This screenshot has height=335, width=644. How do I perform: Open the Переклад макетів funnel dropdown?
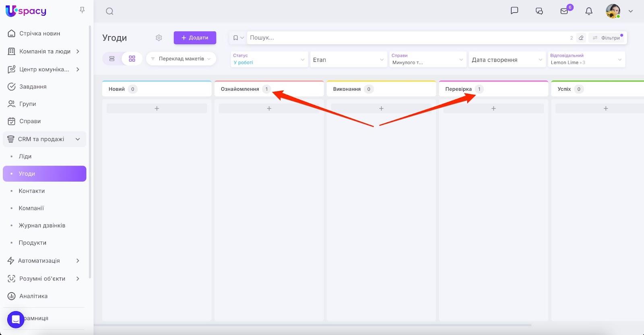tap(181, 59)
